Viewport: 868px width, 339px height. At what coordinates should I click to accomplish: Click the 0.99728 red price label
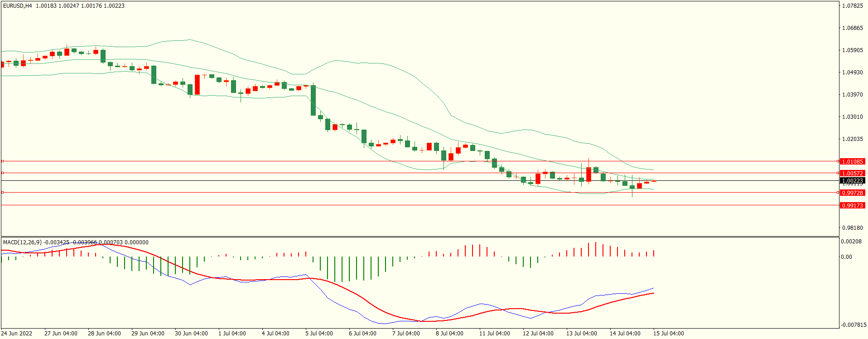(852, 193)
